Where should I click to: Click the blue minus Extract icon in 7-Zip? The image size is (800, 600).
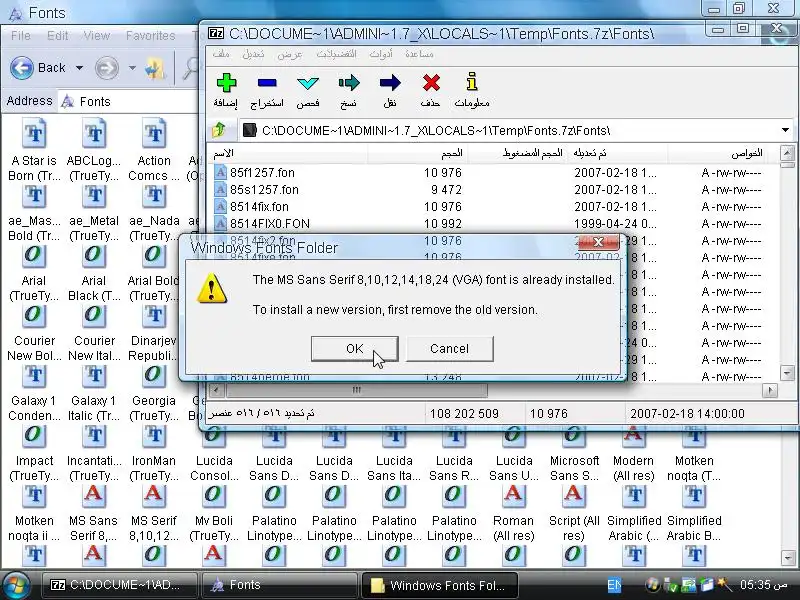coord(267,83)
